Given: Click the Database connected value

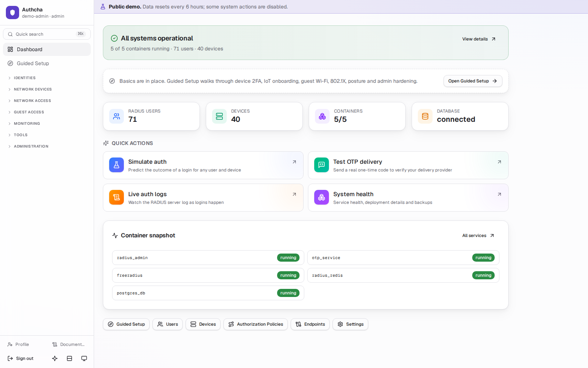Looking at the screenshot, I should click(456, 119).
